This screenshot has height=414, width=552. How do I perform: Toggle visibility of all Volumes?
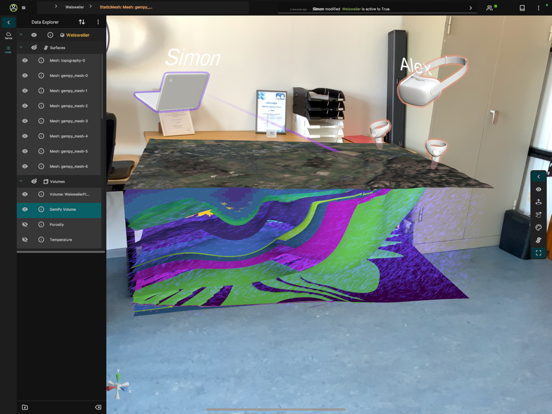pyautogui.click(x=34, y=181)
